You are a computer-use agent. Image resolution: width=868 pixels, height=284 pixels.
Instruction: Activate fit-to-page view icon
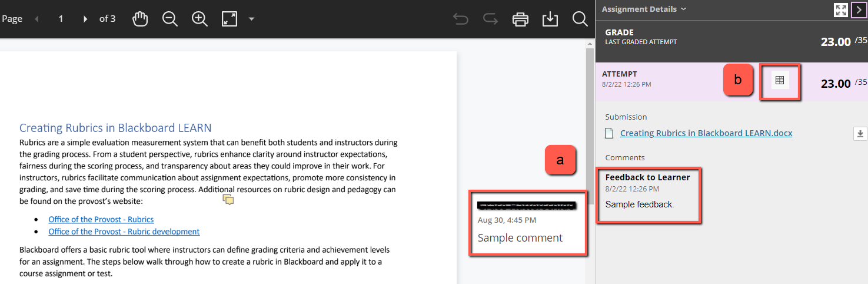point(229,19)
